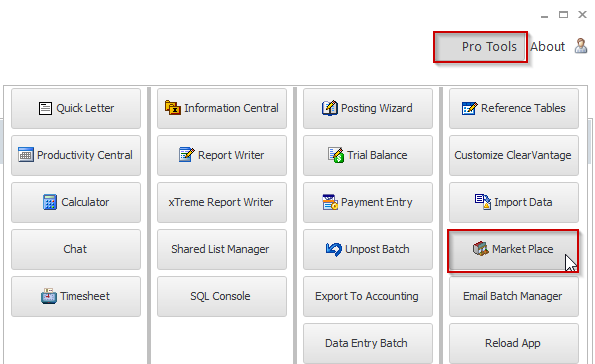Open Export To Accounting

point(368,297)
